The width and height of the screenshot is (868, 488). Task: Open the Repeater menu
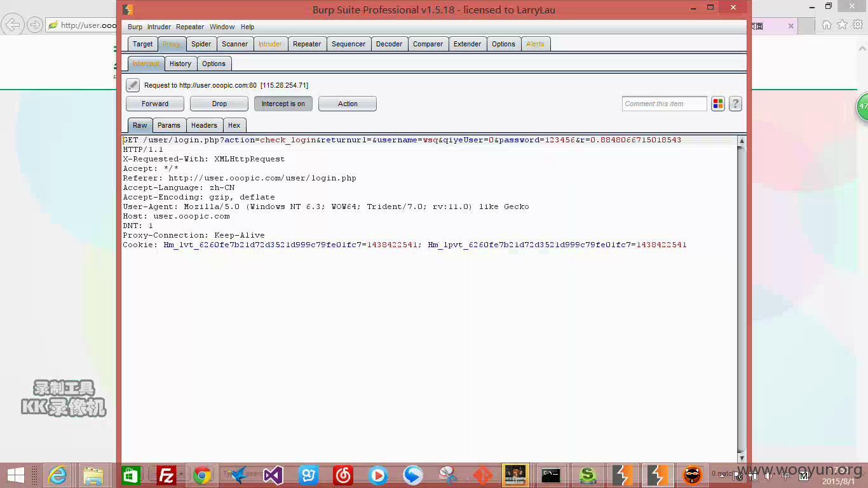tap(190, 27)
